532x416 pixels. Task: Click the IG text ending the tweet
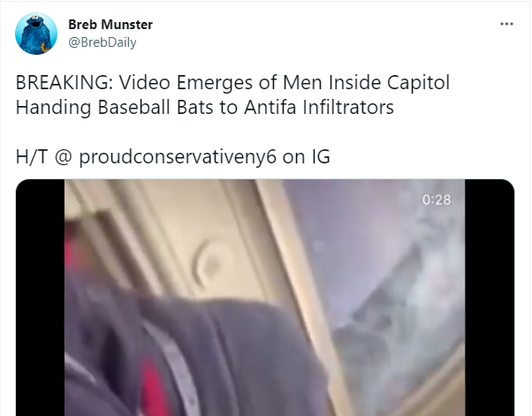[x=321, y=157]
